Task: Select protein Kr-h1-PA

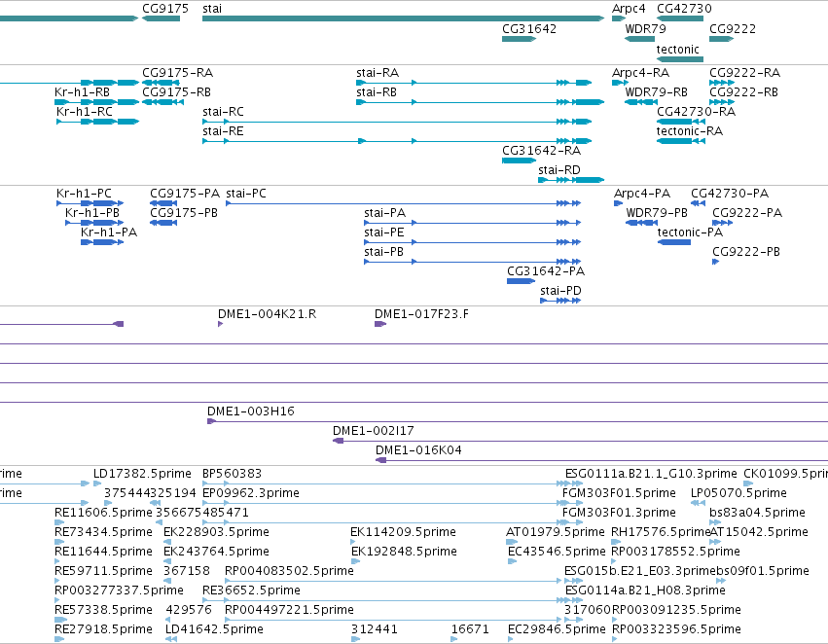Action: (102, 242)
